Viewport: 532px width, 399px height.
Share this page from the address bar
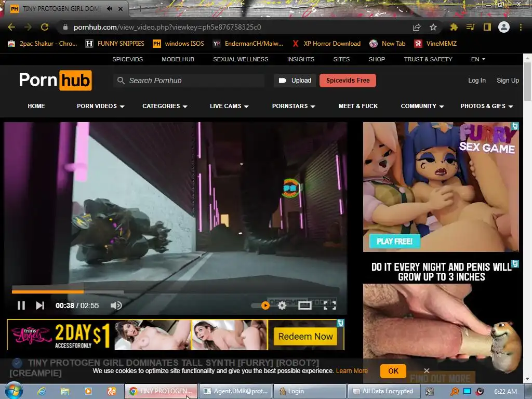pos(417,27)
